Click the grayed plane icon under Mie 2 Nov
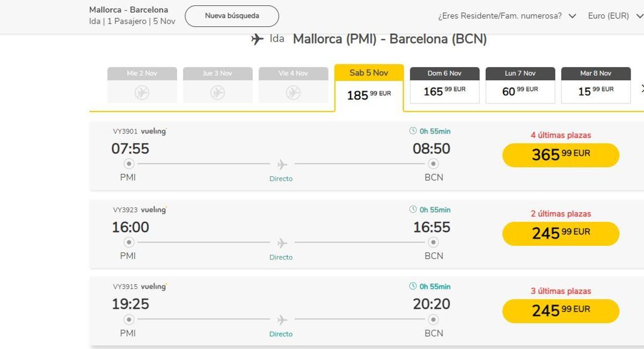Viewport: 644px width, 349px height. (x=142, y=92)
